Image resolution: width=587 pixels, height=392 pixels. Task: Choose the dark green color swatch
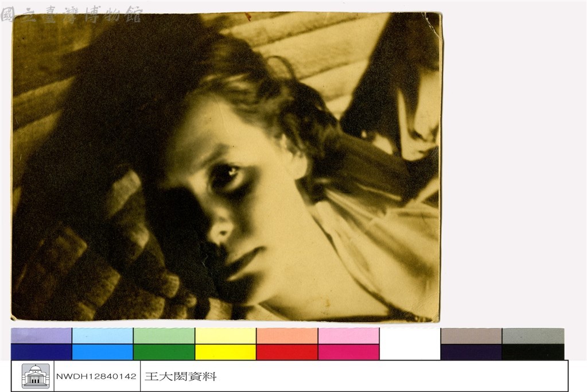(164, 352)
